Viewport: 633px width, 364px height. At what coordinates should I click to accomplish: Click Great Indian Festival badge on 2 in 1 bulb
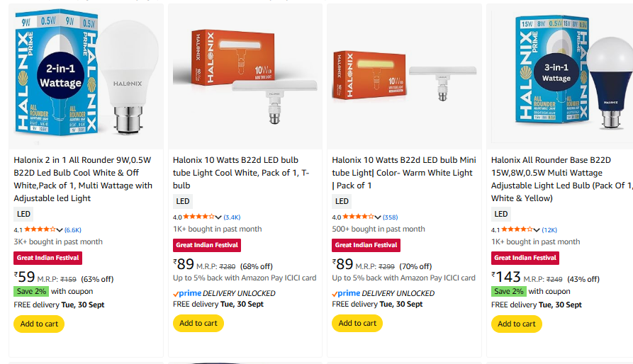(47, 258)
